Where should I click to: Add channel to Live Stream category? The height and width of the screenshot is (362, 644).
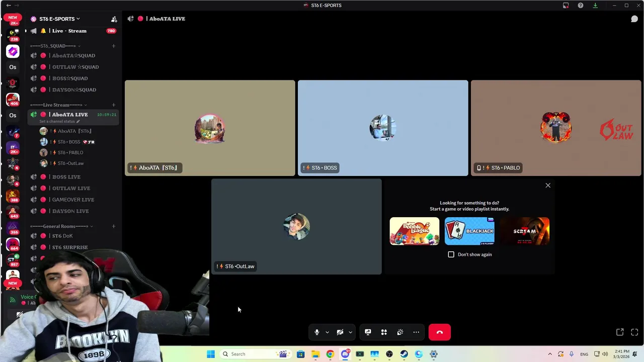(x=114, y=105)
